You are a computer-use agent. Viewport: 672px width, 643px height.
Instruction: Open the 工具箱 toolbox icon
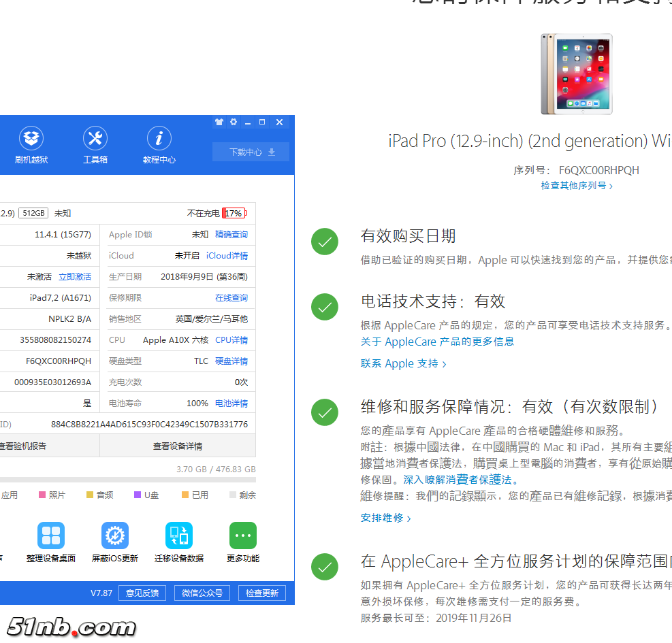click(x=95, y=139)
